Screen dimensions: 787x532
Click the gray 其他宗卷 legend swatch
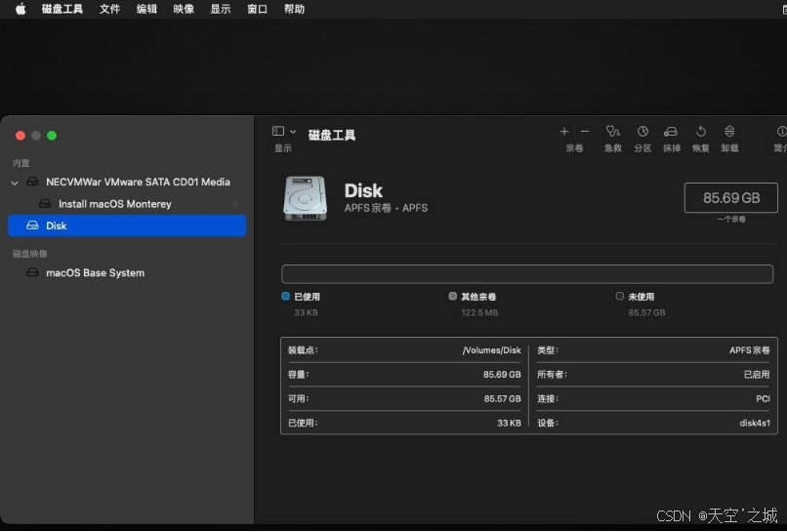click(452, 296)
